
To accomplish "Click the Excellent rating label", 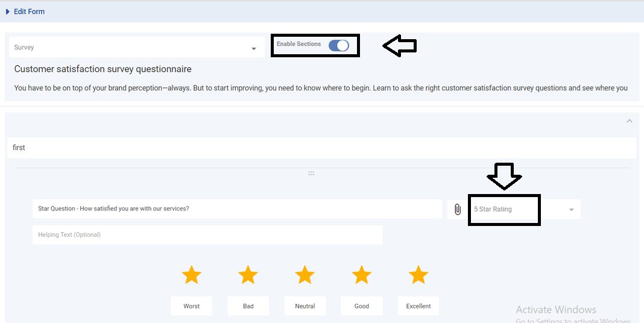I will (x=418, y=306).
